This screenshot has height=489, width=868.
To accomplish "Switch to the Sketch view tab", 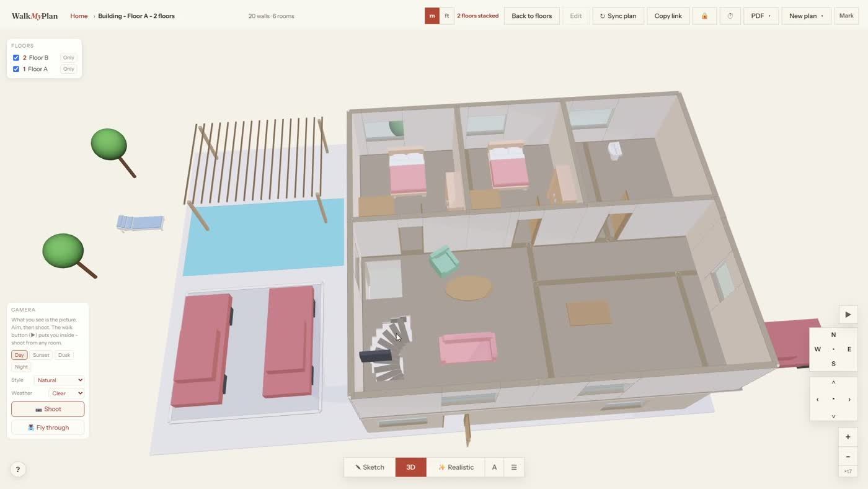I will coord(370,467).
